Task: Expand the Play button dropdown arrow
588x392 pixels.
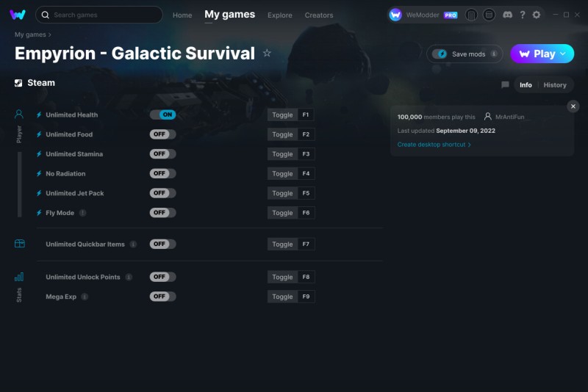Action: pos(563,54)
